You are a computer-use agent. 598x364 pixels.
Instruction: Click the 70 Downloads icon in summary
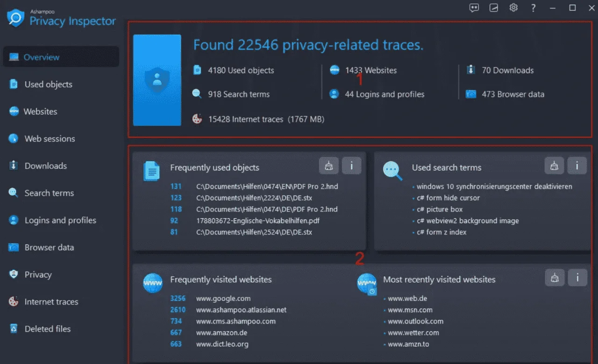click(471, 70)
